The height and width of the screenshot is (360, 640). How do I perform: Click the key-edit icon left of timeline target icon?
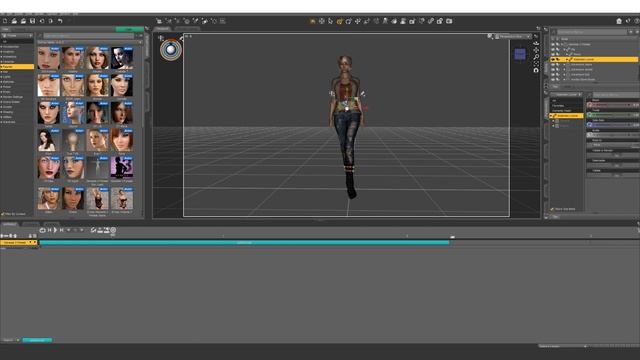pos(107,230)
